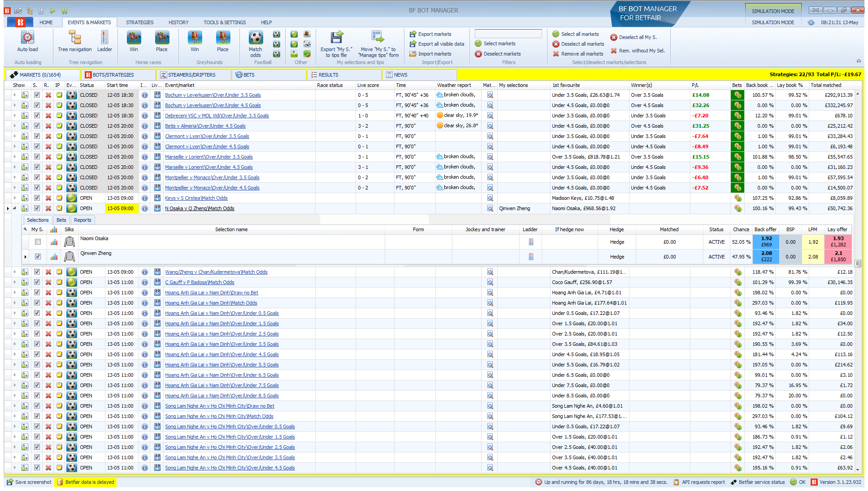The image size is (868, 491).
Task: Open the STRATEGIES ribbon tab
Action: click(x=139, y=22)
